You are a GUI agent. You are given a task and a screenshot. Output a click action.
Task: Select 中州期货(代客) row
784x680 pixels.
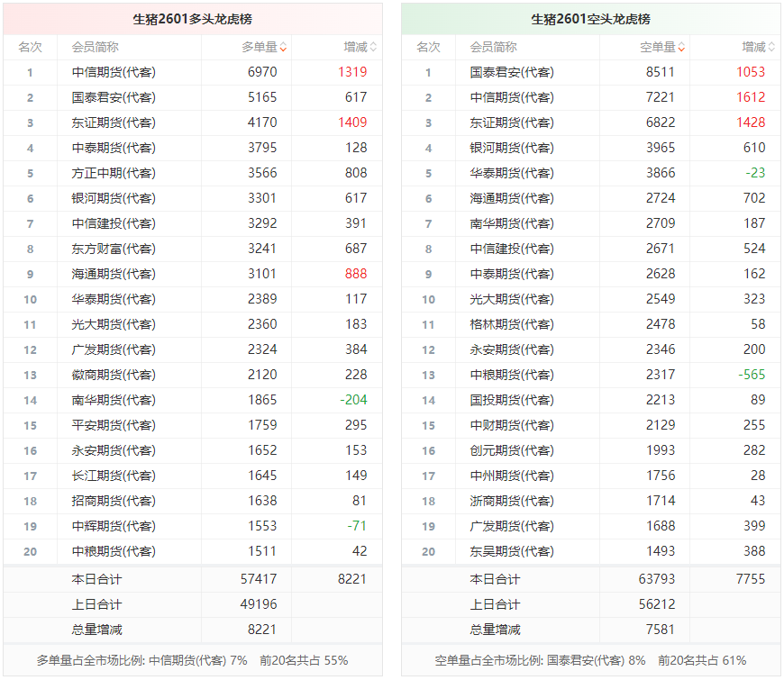pos(590,476)
